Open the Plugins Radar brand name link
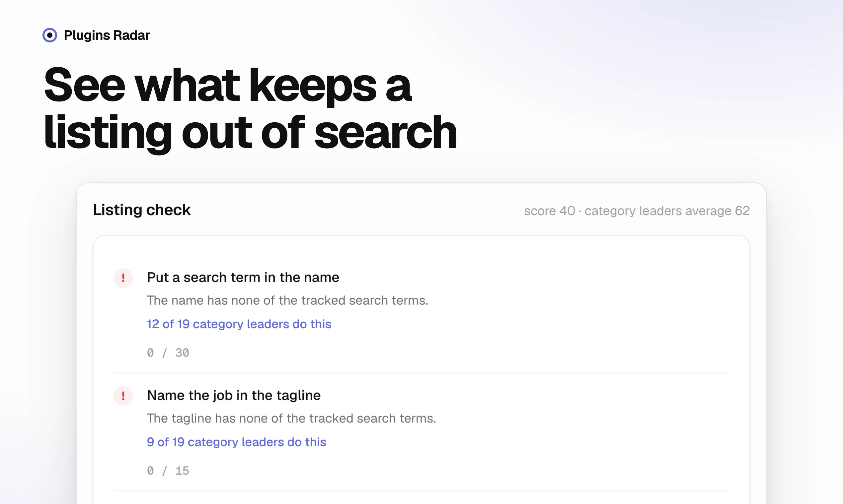 click(x=107, y=35)
